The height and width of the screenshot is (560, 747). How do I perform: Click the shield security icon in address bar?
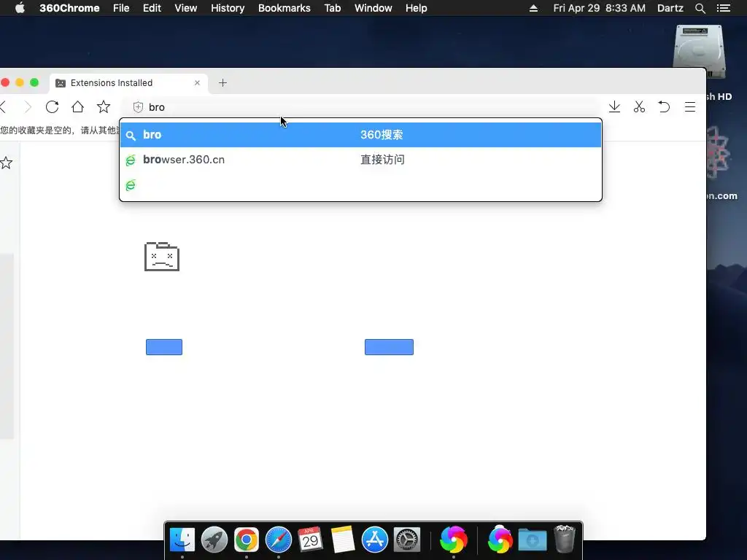138,107
